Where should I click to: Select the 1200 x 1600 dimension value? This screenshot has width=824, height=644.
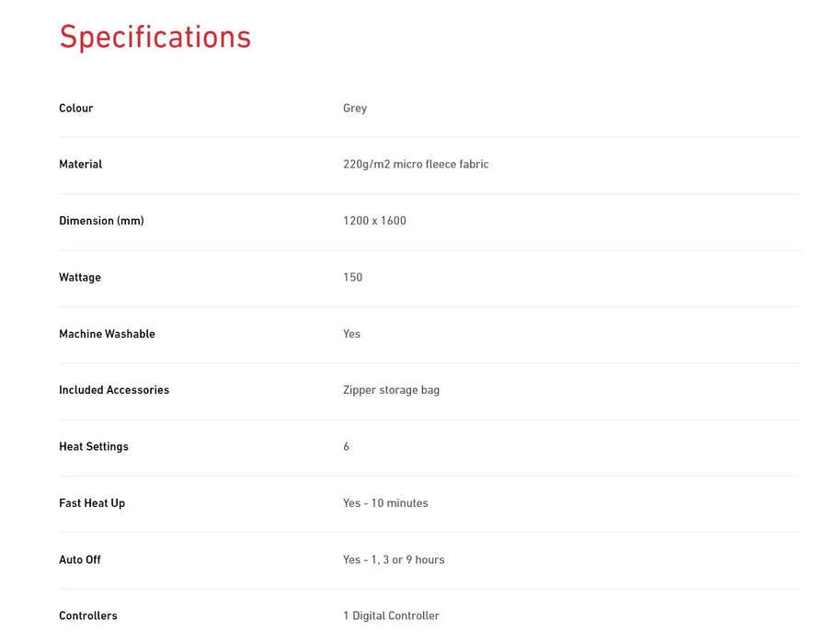point(374,221)
